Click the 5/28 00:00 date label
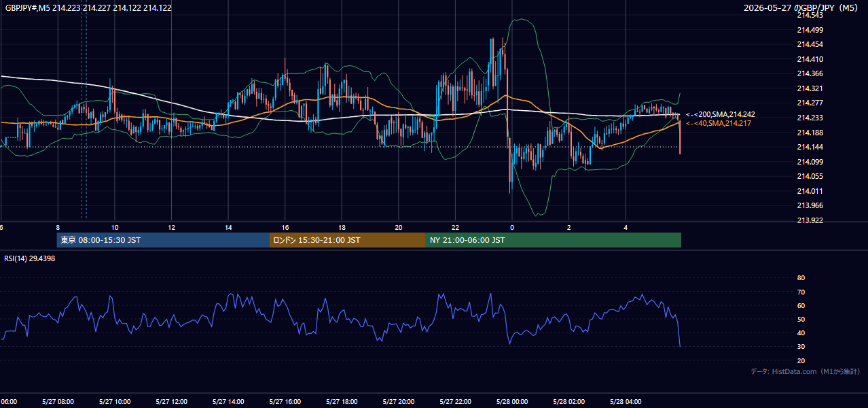The height and width of the screenshot is (408, 868). pyautogui.click(x=512, y=402)
